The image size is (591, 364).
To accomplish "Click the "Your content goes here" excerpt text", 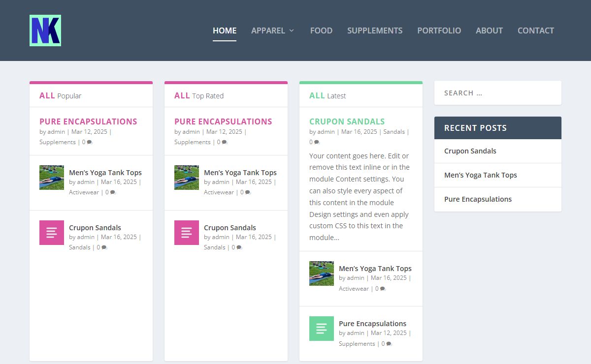I will [x=360, y=197].
